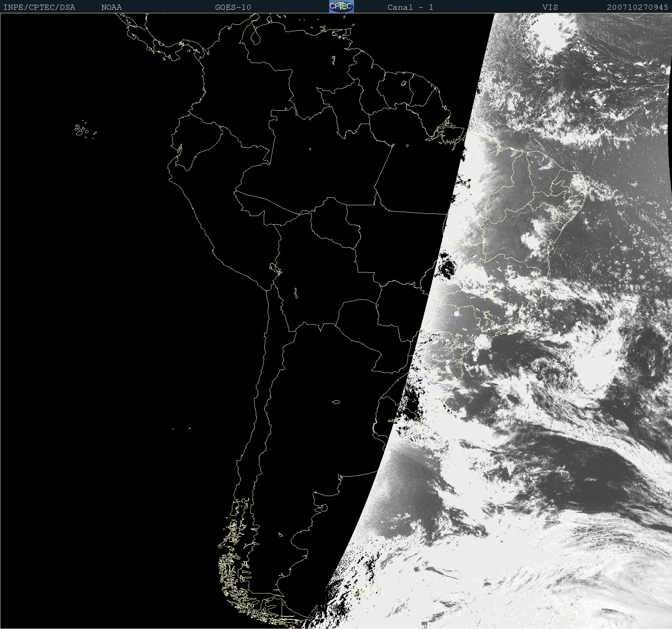The image size is (672, 629).
Task: Click the 200710270945 timestamp
Action: [638, 8]
